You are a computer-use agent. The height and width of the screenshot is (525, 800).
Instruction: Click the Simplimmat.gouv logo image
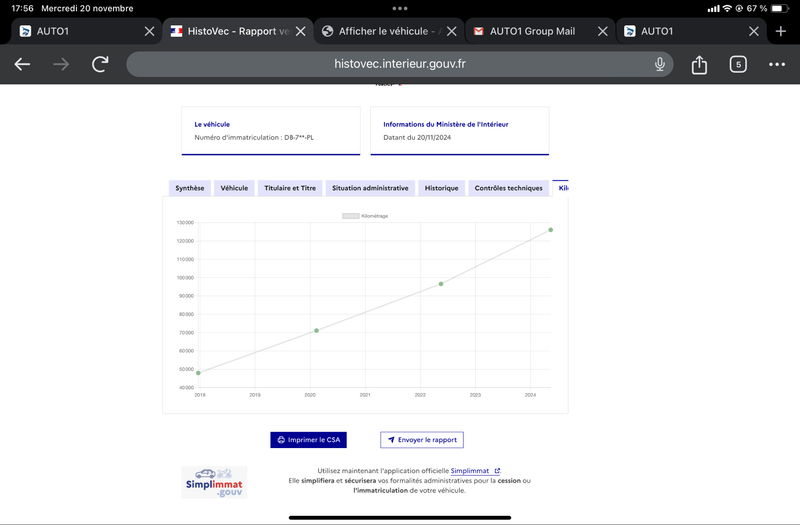point(214,482)
